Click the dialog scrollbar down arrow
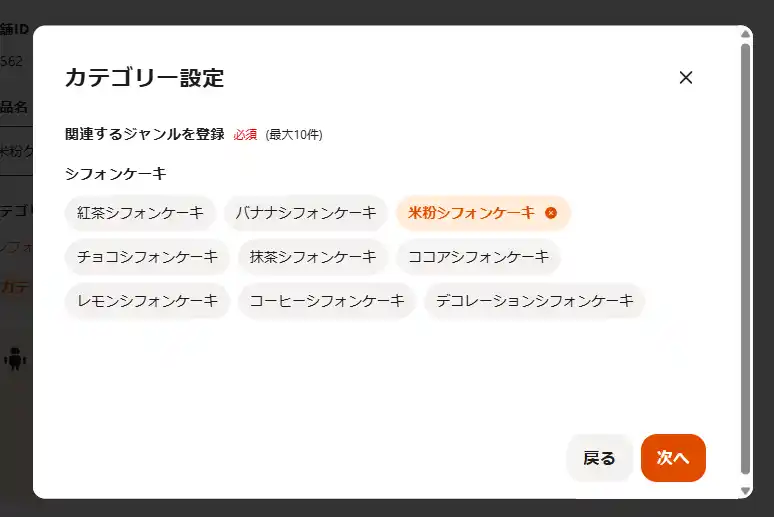 pyautogui.click(x=745, y=489)
